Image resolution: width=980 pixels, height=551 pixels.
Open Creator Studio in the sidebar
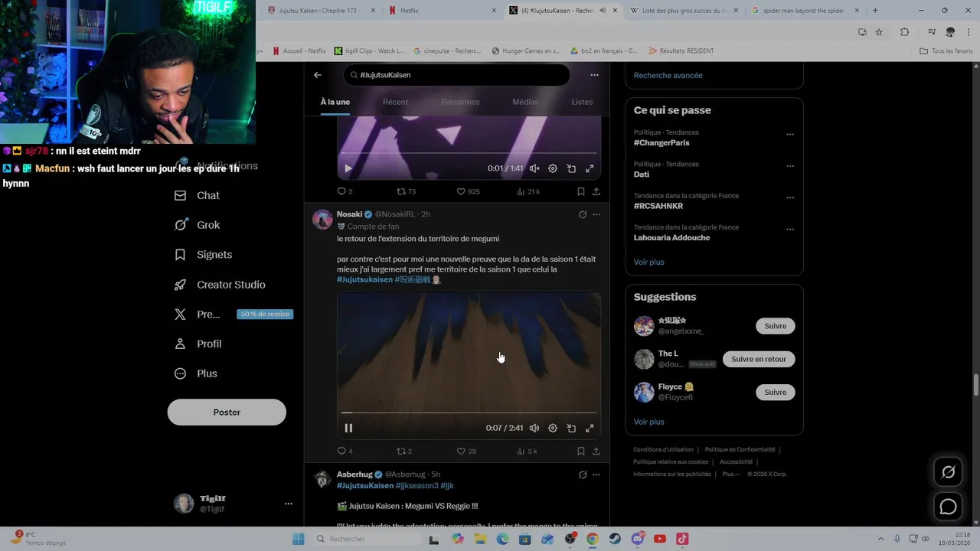[220, 285]
